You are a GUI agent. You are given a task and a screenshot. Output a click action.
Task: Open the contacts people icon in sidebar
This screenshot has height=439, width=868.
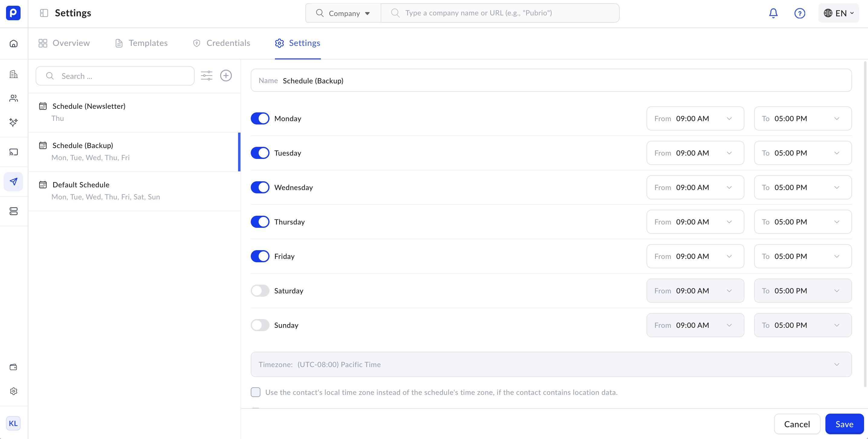tap(14, 98)
